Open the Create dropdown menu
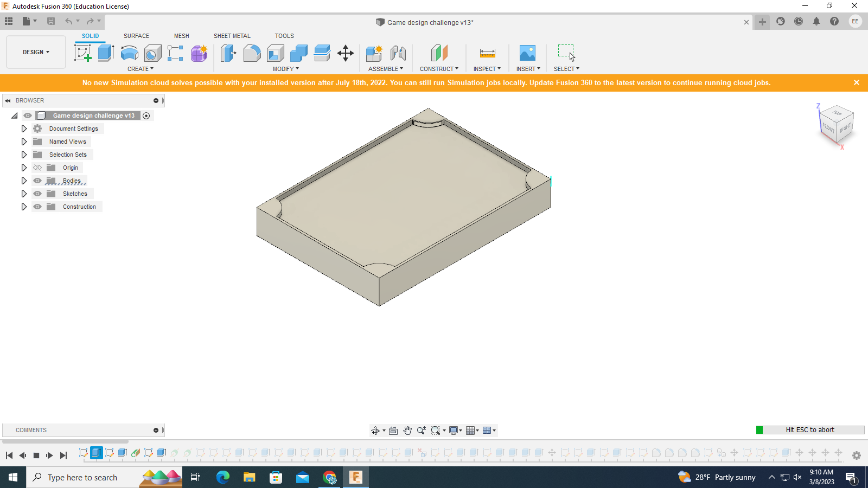This screenshot has height=488, width=868. 140,69
